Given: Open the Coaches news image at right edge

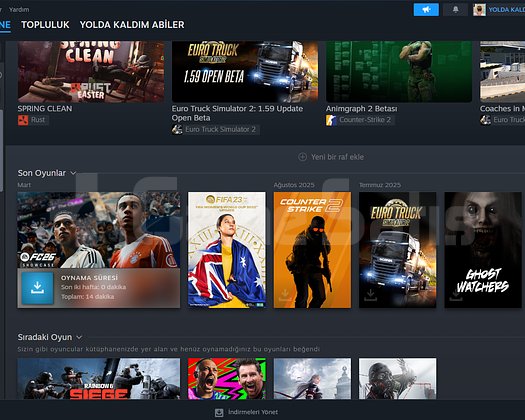Looking at the screenshot, I should (502, 72).
